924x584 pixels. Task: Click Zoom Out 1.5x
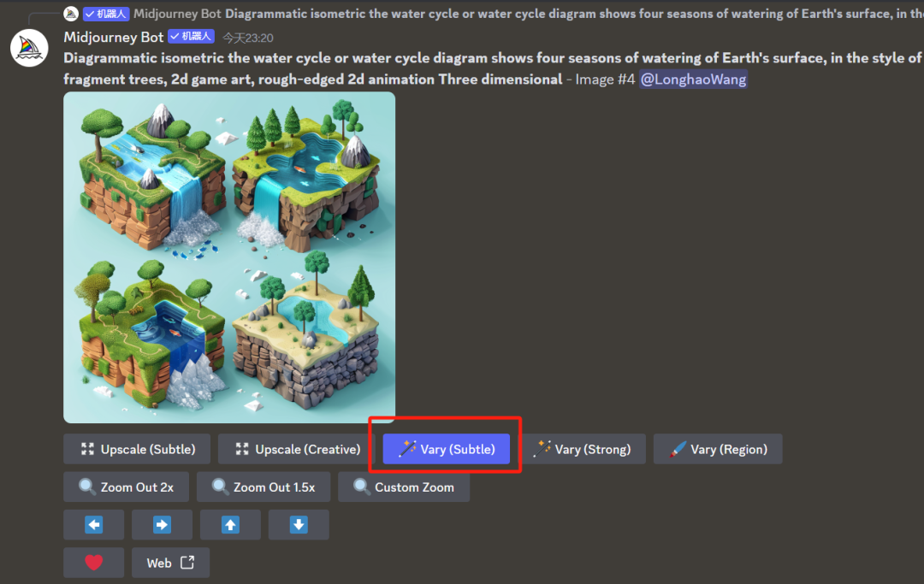[x=263, y=487]
